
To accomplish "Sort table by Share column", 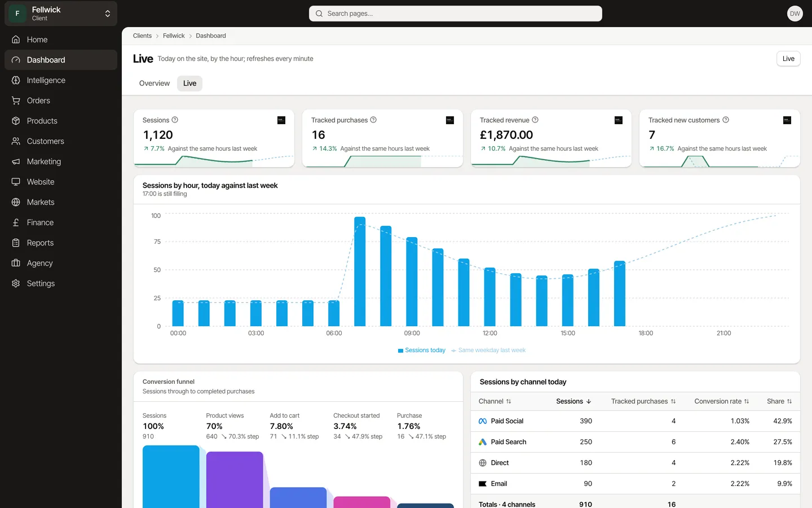I will pos(779,401).
